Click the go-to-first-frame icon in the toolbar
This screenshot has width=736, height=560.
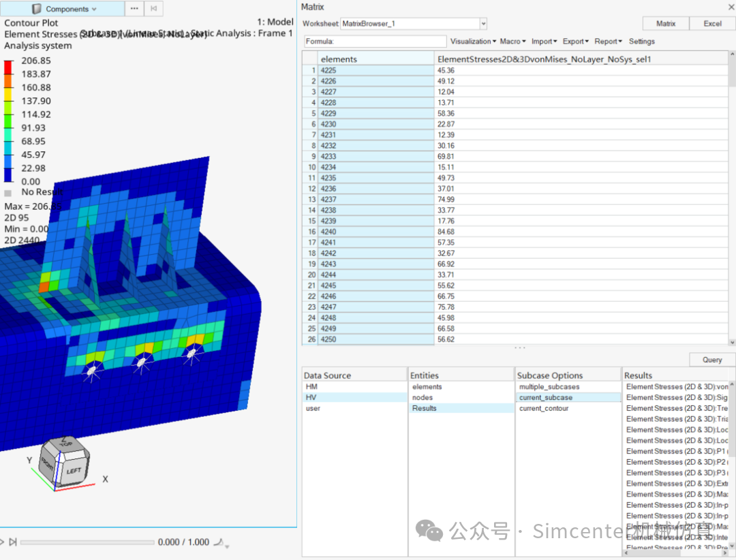(153, 8)
